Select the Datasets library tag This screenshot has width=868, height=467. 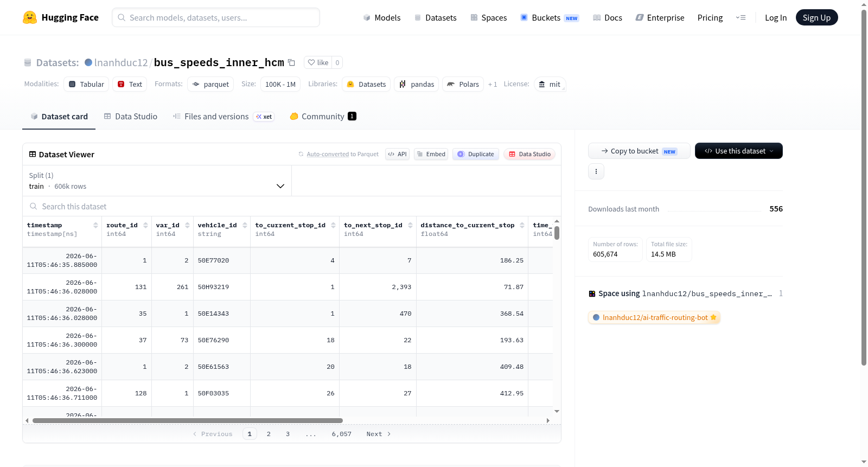pyautogui.click(x=366, y=84)
